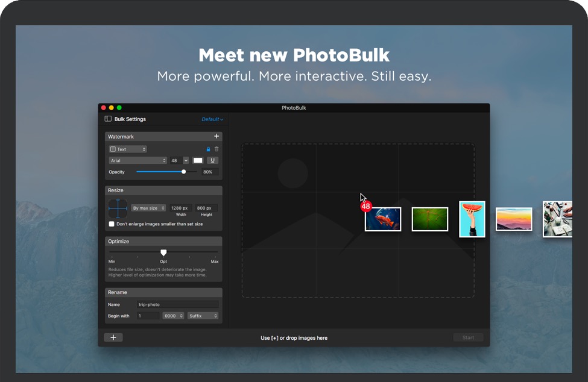
Task: Expand the Arial font dropdown
Action: 138,161
